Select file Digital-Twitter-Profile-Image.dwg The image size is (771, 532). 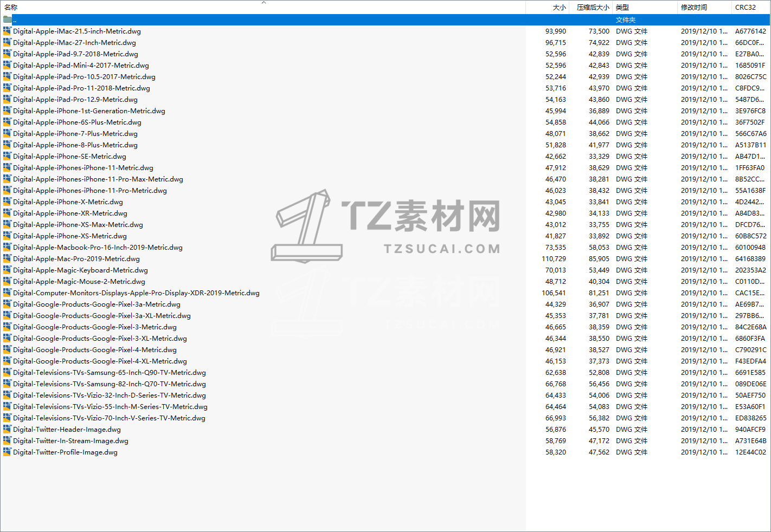[x=66, y=452]
